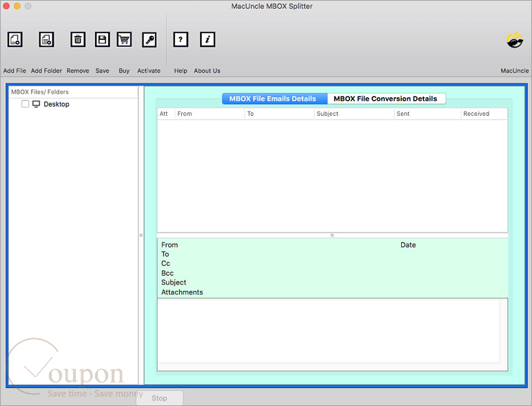This screenshot has width=532, height=406.
Task: Open the About Us info icon
Action: coord(207,40)
